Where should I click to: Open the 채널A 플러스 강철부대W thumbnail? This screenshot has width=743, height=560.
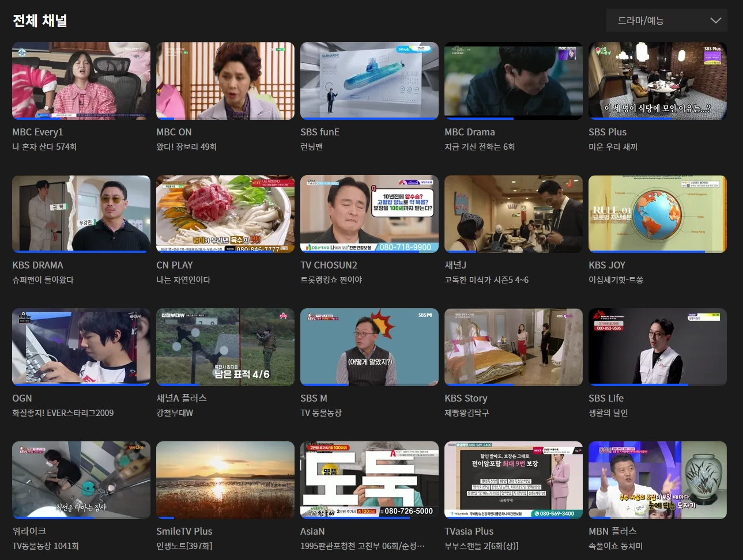(225, 347)
